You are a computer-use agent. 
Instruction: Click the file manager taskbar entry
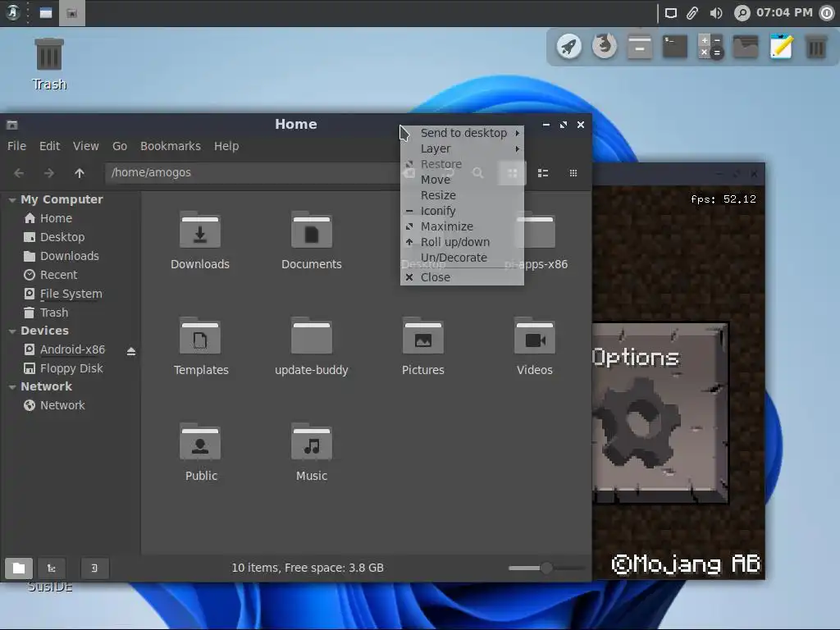coord(72,13)
